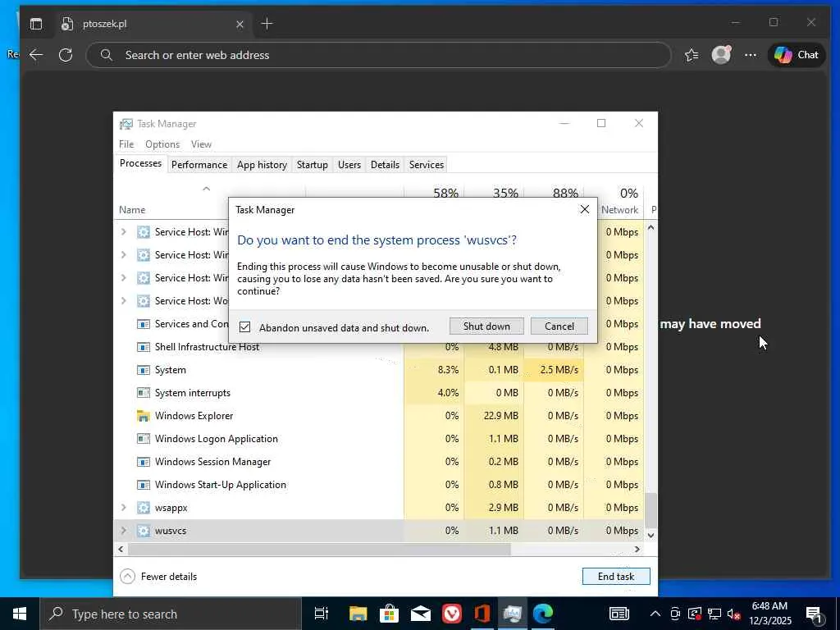Expand the Service Host: Wo… row
This screenshot has height=630, width=840.
pos(124,300)
